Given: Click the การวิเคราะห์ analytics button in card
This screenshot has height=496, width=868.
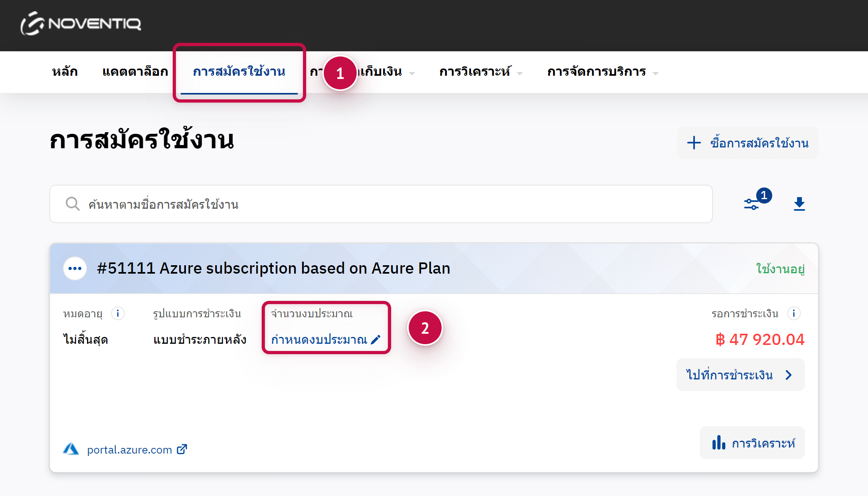Looking at the screenshot, I should click(752, 443).
